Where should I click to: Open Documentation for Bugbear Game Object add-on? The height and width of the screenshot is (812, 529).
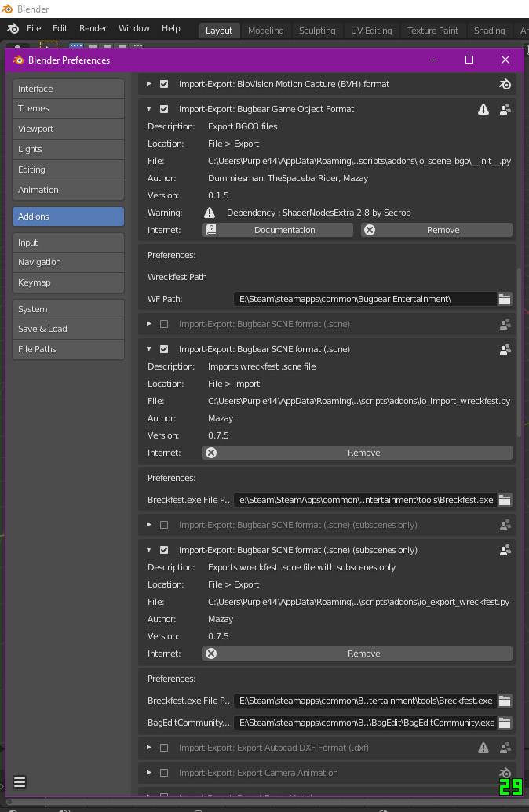click(x=278, y=230)
